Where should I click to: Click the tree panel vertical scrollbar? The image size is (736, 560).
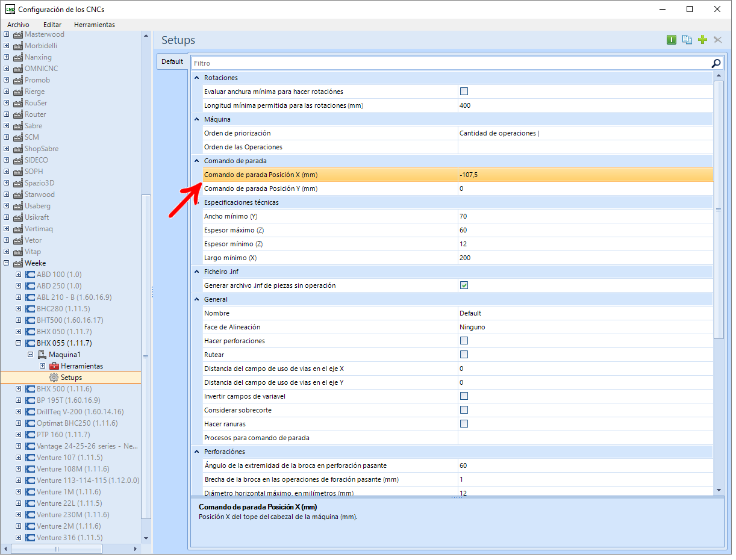(146, 355)
